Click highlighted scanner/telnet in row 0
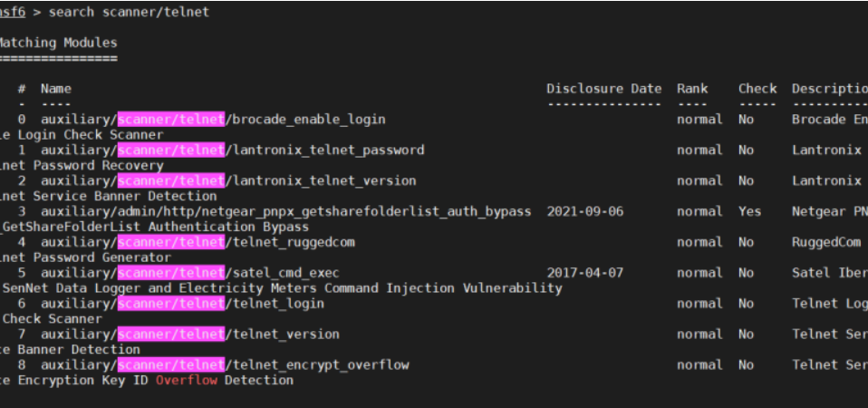868x408 pixels. pyautogui.click(x=170, y=119)
